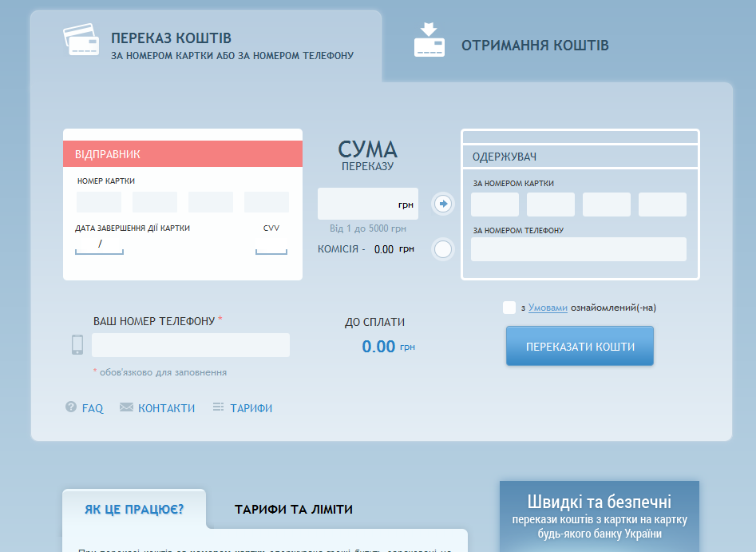
Task: Click the recipient phone number field
Action: point(578,249)
